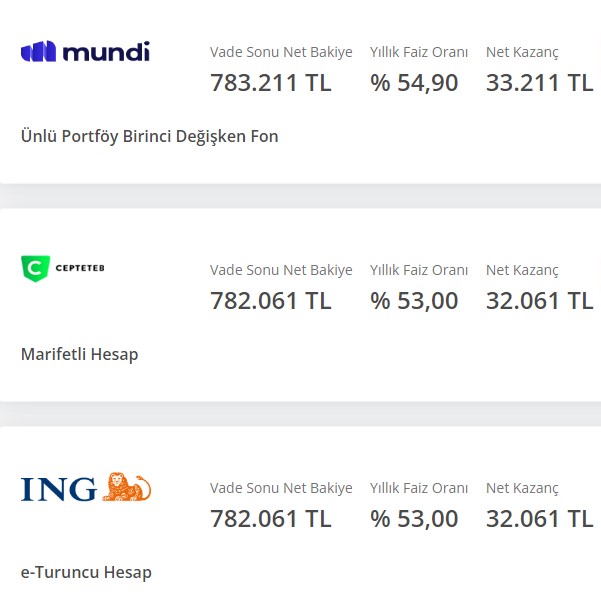Click the % 54,90 interest rate for mundi
Screen dimensions: 601x603
[414, 83]
